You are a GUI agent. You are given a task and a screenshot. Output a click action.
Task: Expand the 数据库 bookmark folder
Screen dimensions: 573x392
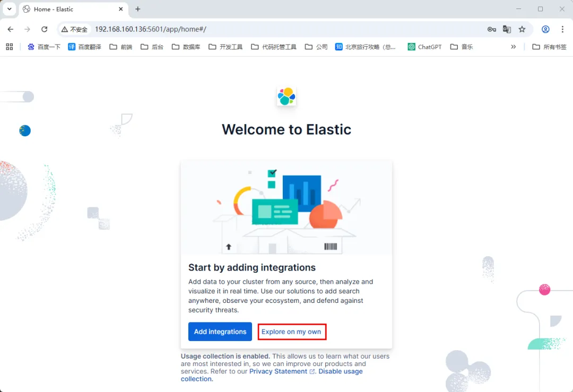point(186,47)
